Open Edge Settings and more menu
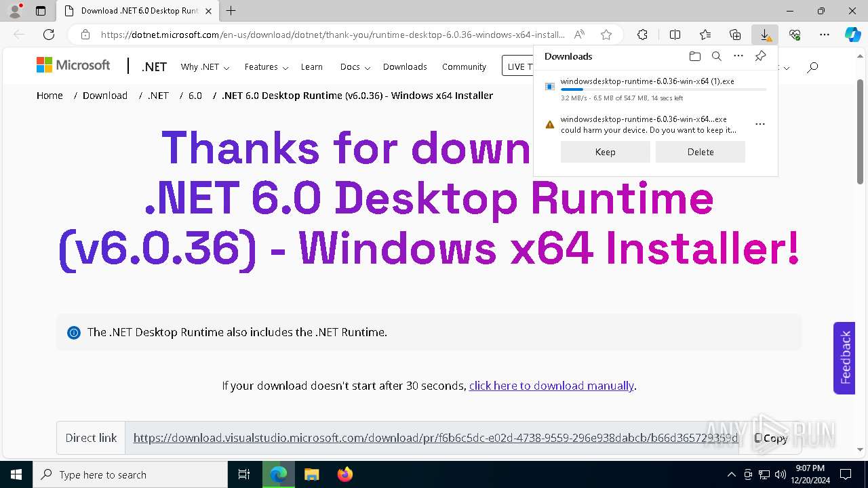 click(825, 35)
